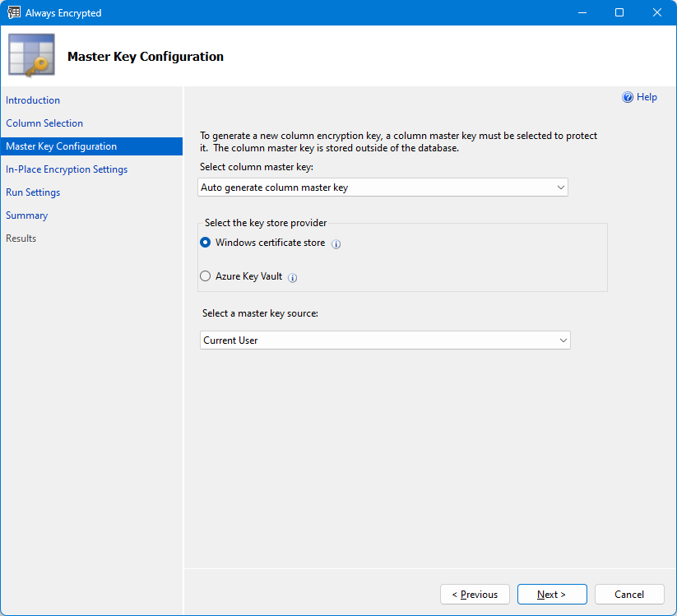677x616 pixels.
Task: Click the Next button
Action: point(552,594)
